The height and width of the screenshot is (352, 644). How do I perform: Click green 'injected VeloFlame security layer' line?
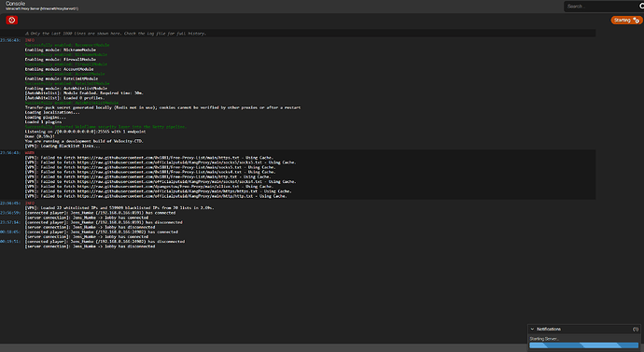(x=105, y=127)
